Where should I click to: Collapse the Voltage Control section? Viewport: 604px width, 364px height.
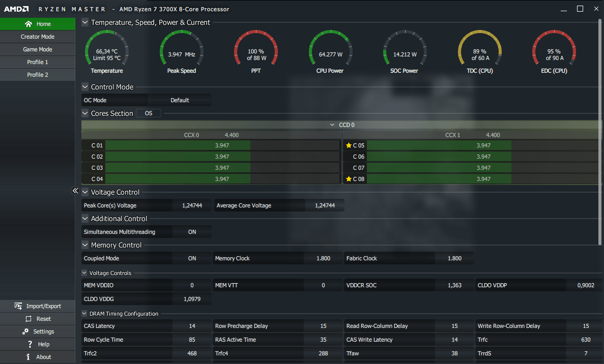tap(85, 192)
